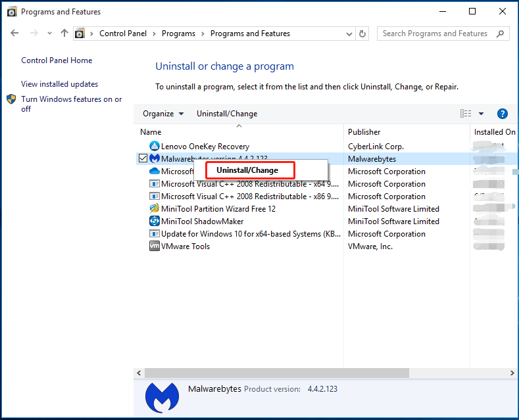Choose Uninstall/Change from the context menu
Screen dimensions: 519x420
coord(249,170)
